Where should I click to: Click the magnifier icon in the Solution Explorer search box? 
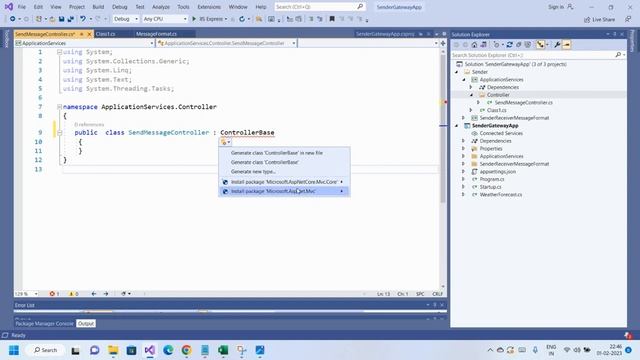(x=618, y=55)
